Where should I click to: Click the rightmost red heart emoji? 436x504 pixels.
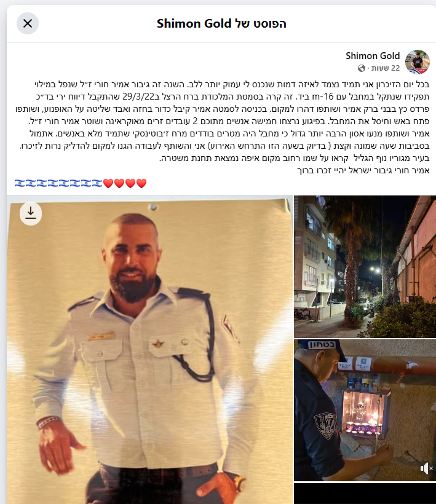pos(141,183)
